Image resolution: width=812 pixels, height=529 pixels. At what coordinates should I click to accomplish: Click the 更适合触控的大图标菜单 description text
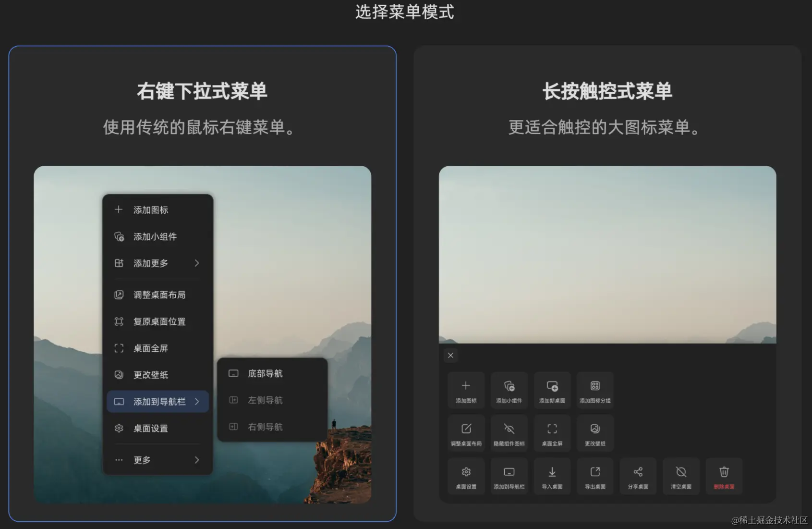604,127
